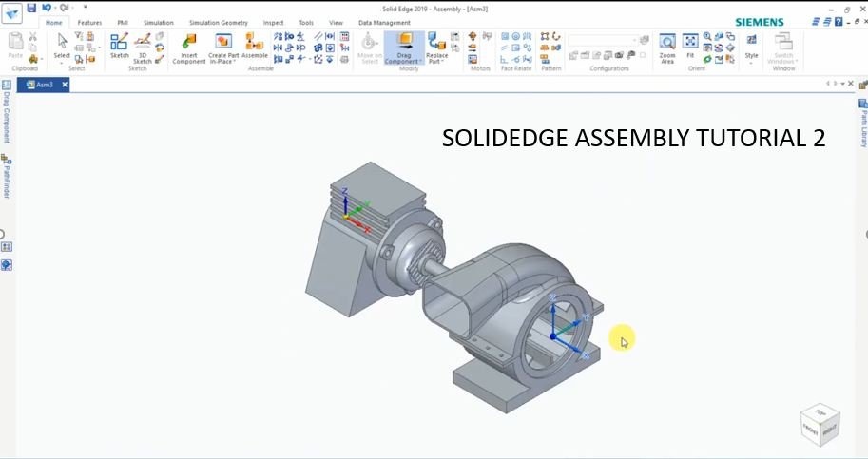Activate the Sketch tool

point(119,46)
